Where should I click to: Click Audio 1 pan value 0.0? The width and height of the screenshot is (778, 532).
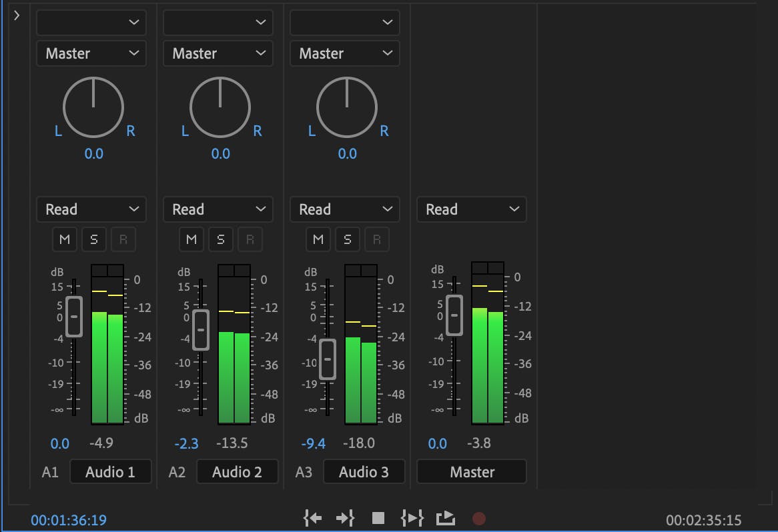[x=94, y=154]
